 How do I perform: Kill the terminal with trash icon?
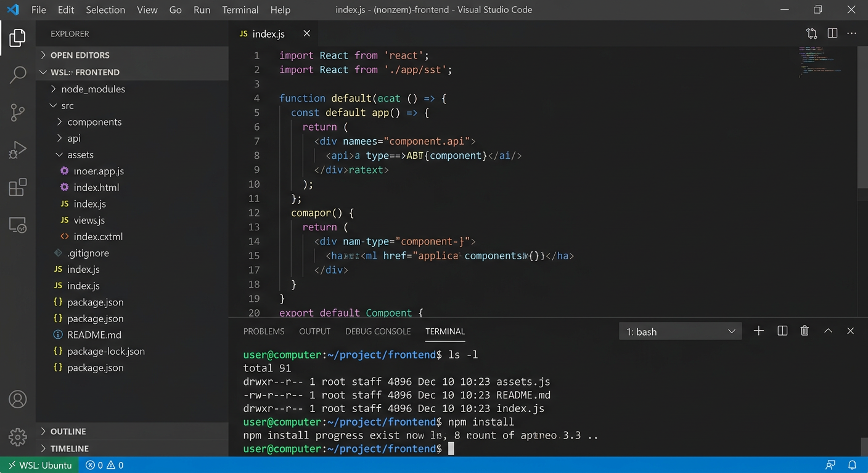805,331
